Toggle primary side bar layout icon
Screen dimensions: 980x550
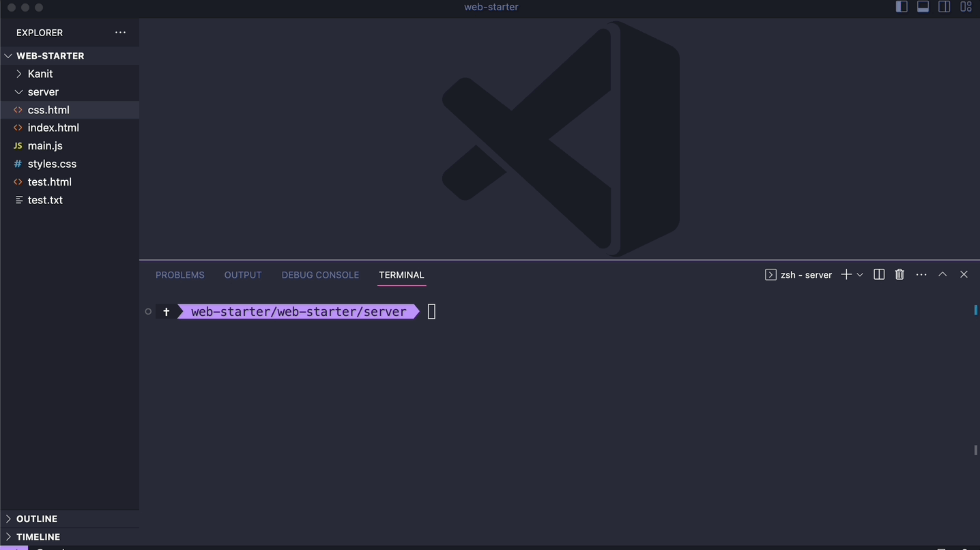(902, 7)
